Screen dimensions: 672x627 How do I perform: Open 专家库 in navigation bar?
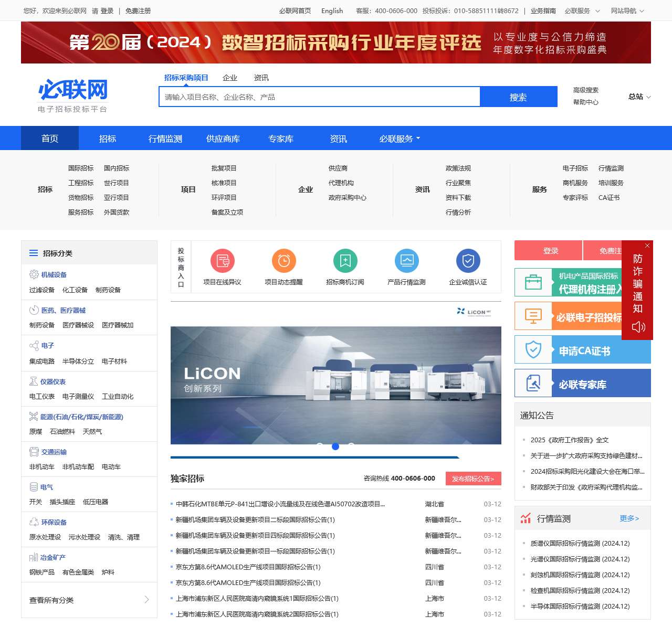[x=281, y=139]
